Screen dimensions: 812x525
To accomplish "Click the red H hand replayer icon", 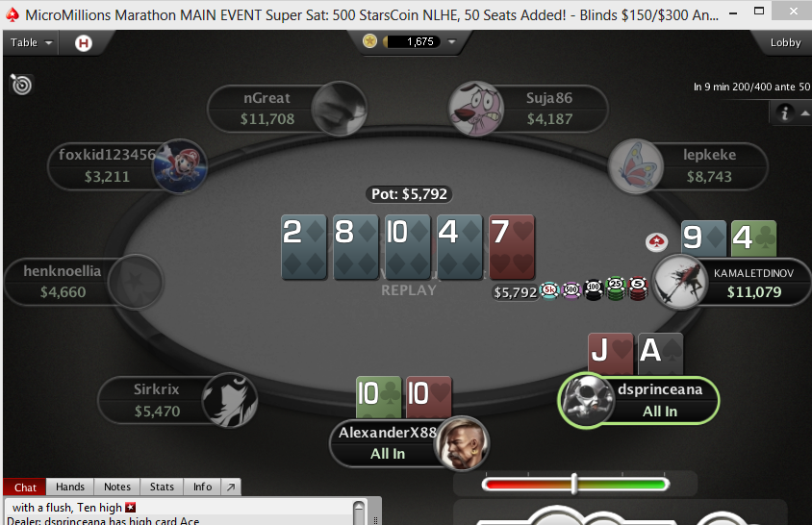I will click(x=84, y=43).
